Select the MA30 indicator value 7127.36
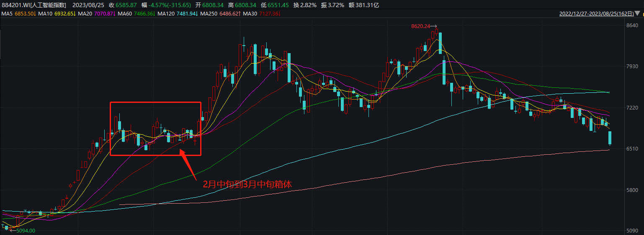This screenshot has width=644, height=235. click(x=270, y=14)
